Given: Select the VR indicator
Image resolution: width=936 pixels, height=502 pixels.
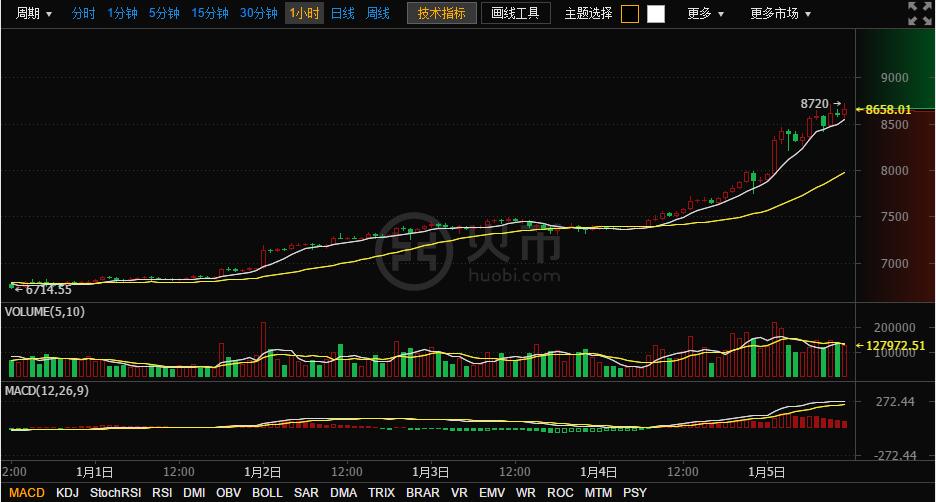Looking at the screenshot, I should click(459, 493).
